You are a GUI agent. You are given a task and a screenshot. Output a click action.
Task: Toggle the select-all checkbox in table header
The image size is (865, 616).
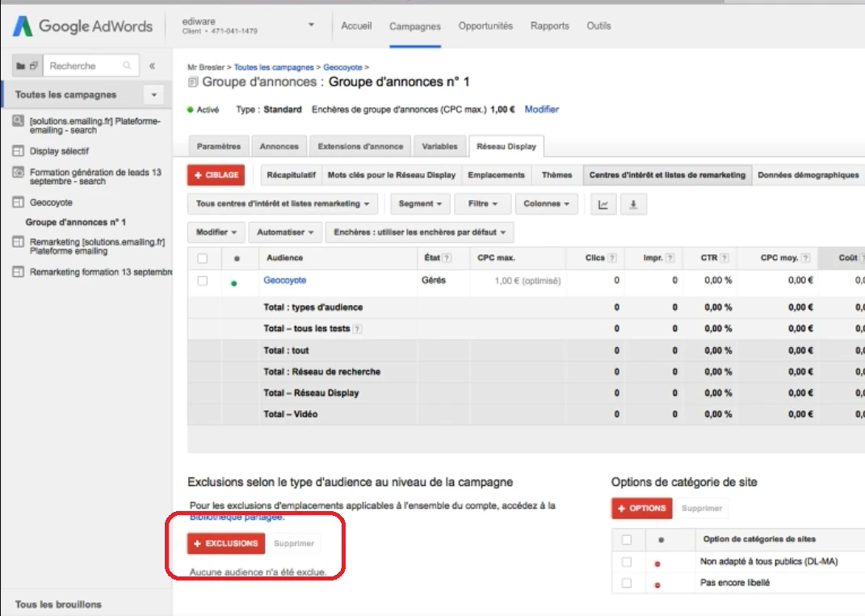(x=203, y=258)
